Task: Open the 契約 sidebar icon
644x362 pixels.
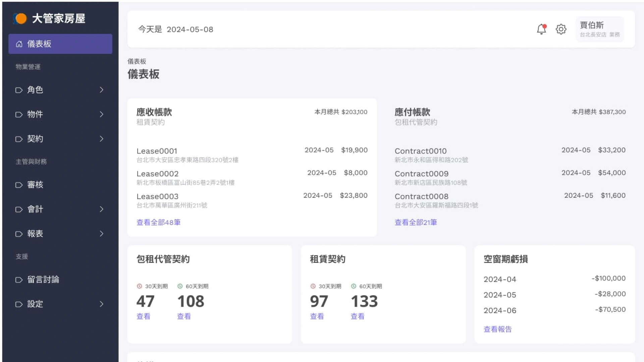Action: click(x=19, y=139)
